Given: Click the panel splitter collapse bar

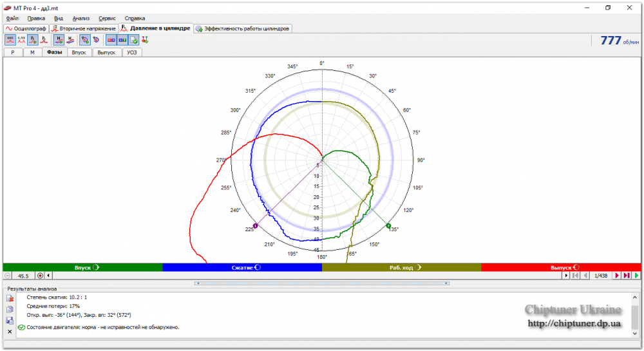Looking at the screenshot, I should [322, 283].
